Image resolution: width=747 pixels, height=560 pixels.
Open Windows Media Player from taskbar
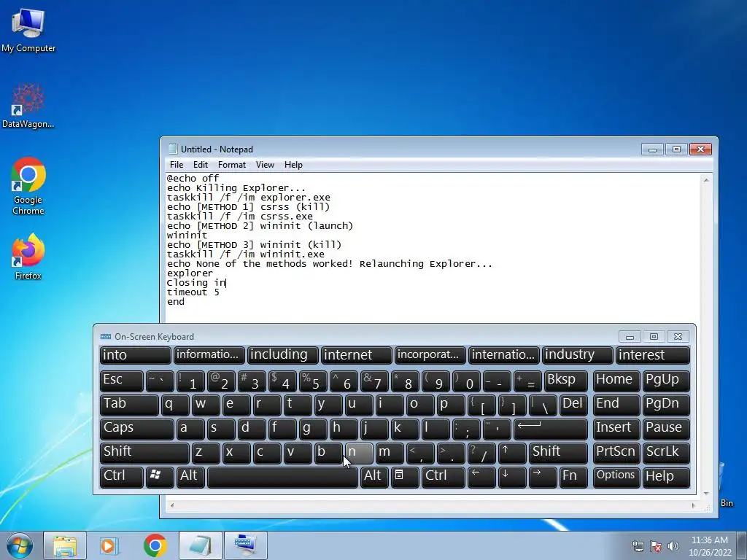tap(109, 545)
